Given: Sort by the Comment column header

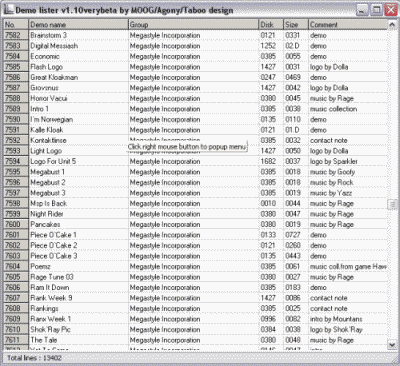Looking at the screenshot, I should [x=348, y=24].
